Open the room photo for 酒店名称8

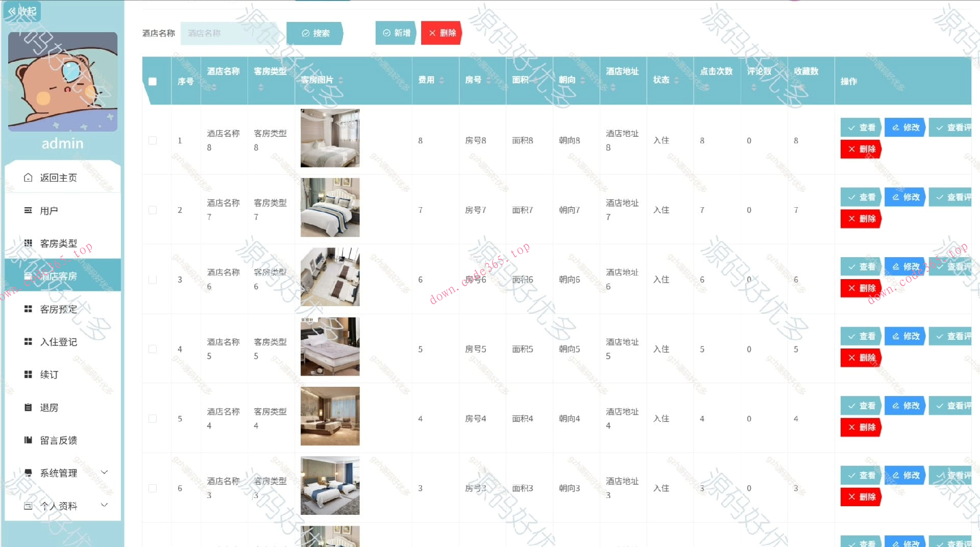(330, 138)
